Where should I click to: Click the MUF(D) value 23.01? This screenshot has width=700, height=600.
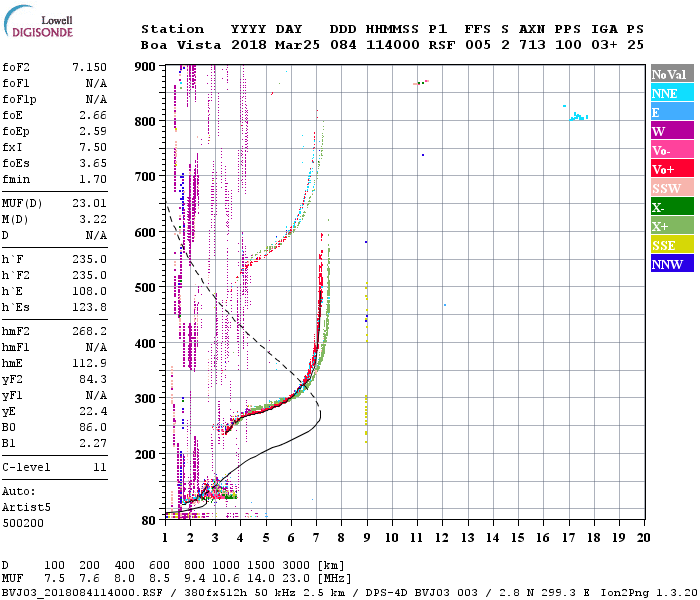click(89, 204)
